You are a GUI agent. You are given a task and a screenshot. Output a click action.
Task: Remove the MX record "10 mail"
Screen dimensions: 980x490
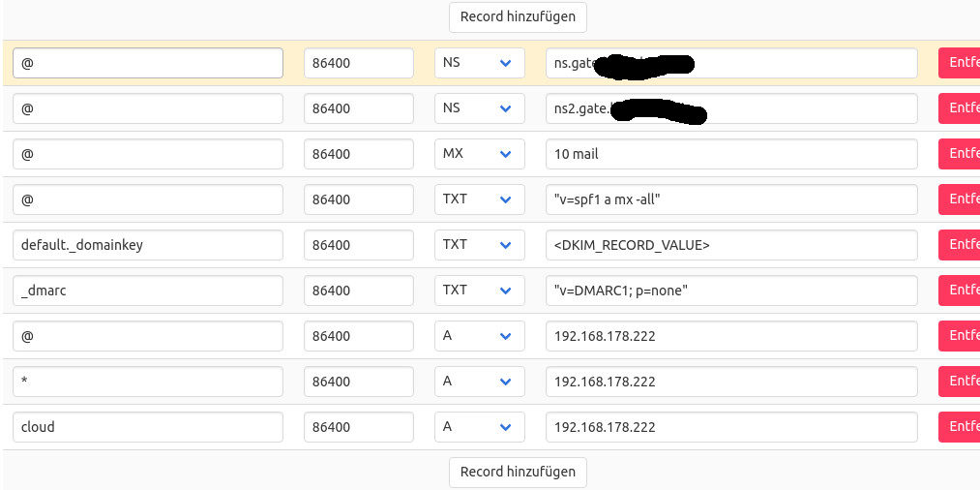[959, 154]
